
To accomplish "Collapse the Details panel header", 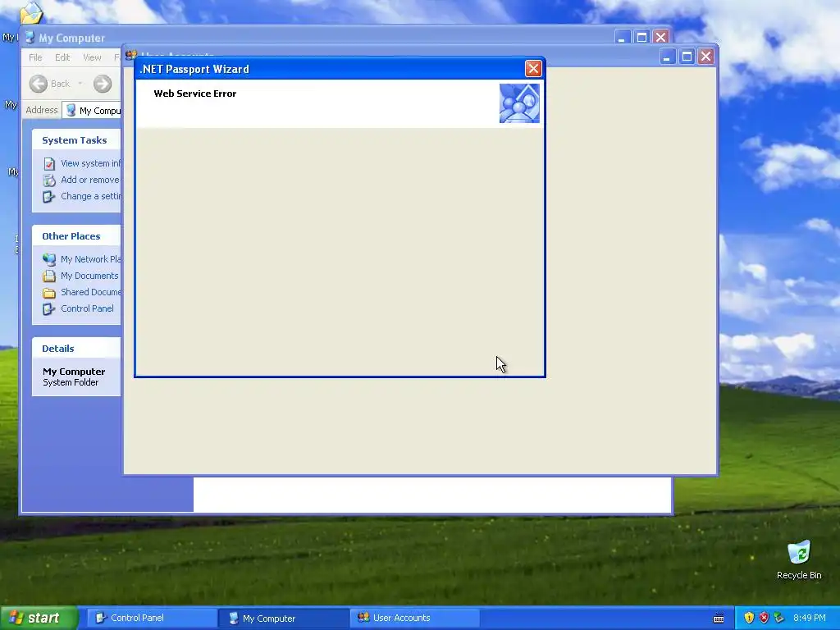I will (x=76, y=349).
